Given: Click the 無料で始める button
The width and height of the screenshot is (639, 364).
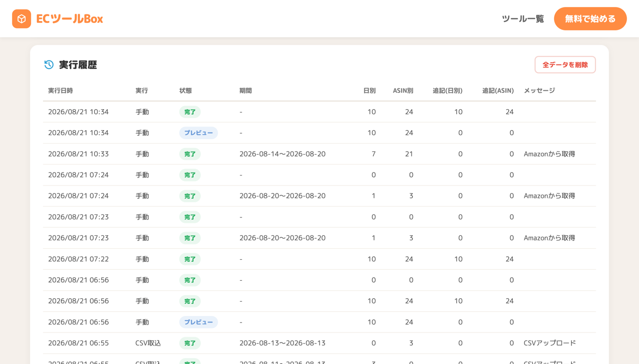Looking at the screenshot, I should point(590,19).
